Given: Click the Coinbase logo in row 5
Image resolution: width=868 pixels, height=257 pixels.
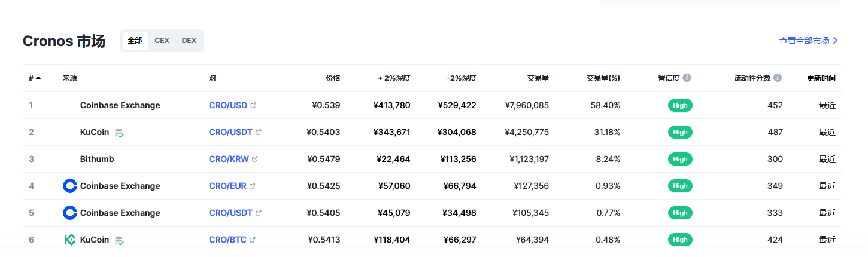Looking at the screenshot, I should 70,213.
